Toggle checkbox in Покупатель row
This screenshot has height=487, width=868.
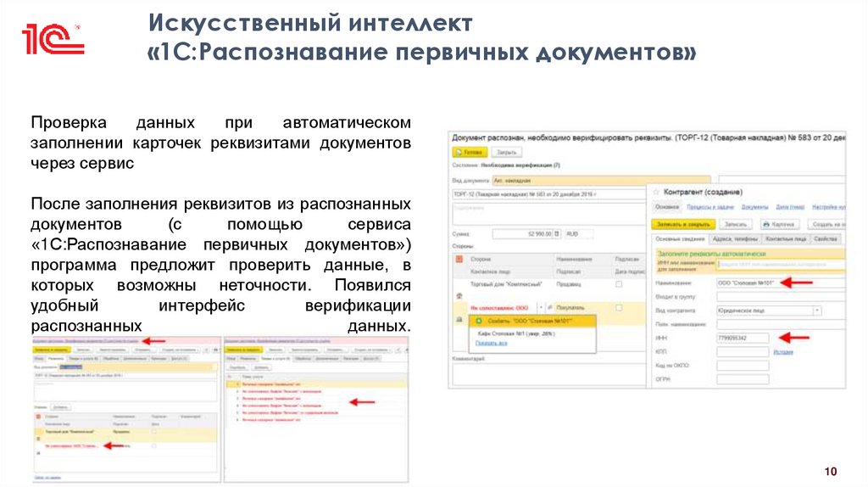(x=619, y=307)
